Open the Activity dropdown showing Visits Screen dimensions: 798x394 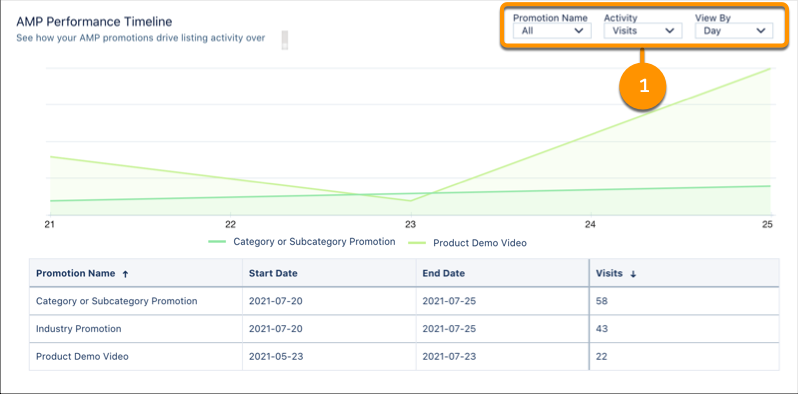point(643,31)
